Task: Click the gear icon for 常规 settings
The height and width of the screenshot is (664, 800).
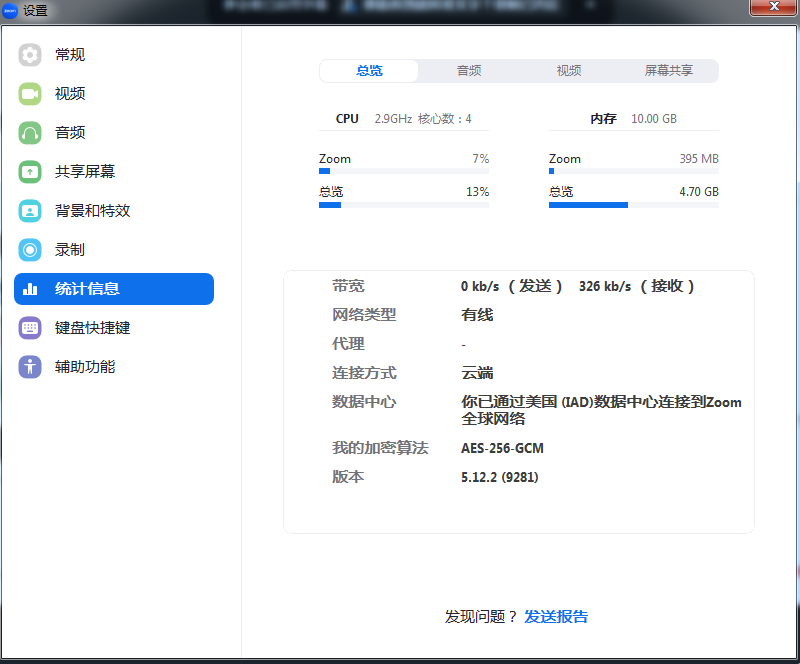Action: point(30,55)
